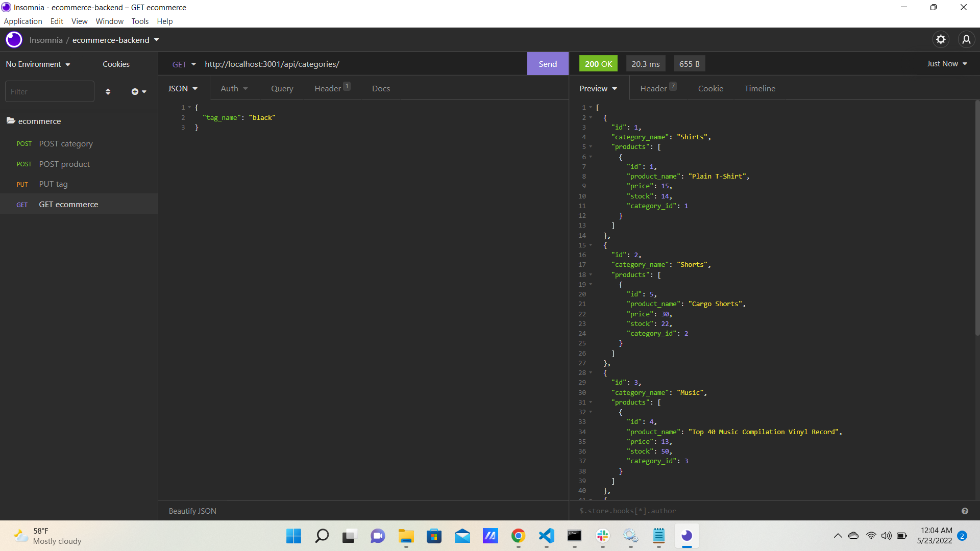Open the Just Now history dropdown
This screenshot has width=980, height=551.
coord(947,64)
